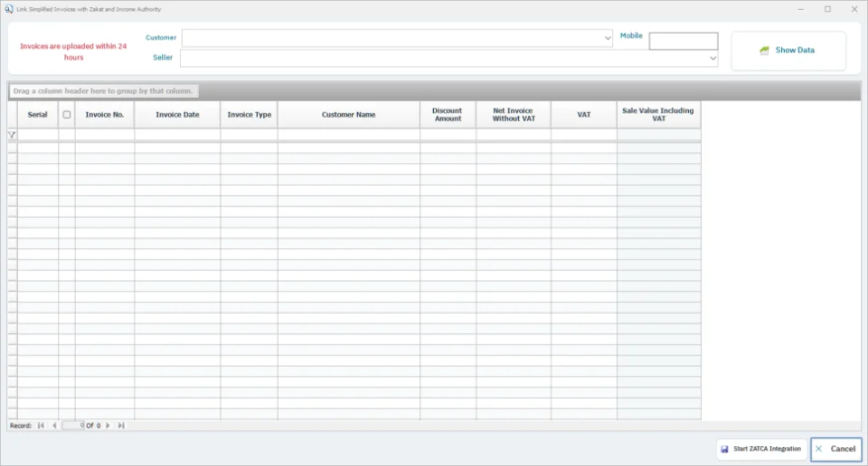
Task: Focus the Mobile input field
Action: point(684,41)
